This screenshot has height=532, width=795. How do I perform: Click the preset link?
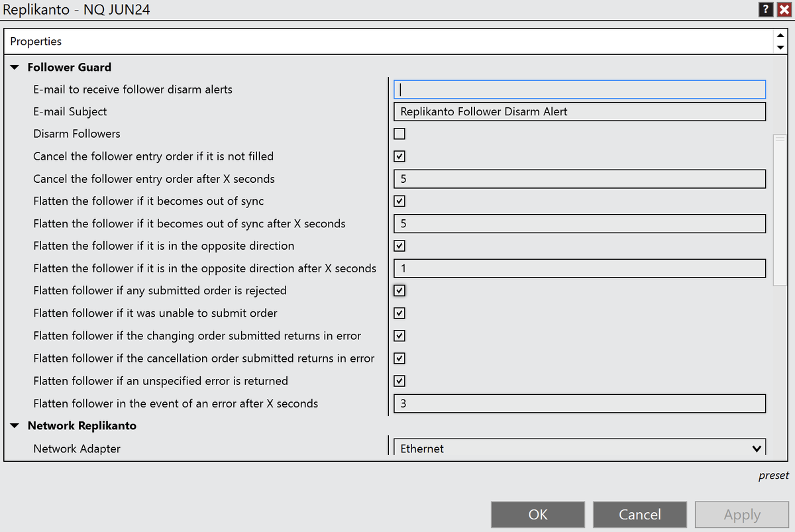point(774,476)
